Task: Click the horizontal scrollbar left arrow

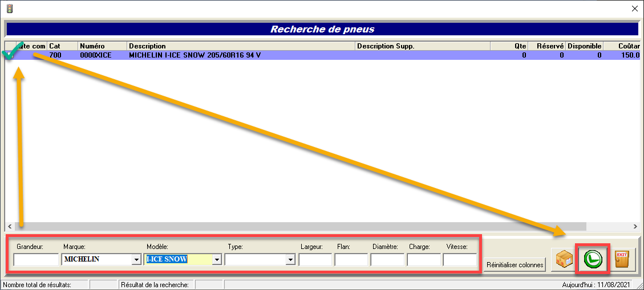Action: pos(10,226)
